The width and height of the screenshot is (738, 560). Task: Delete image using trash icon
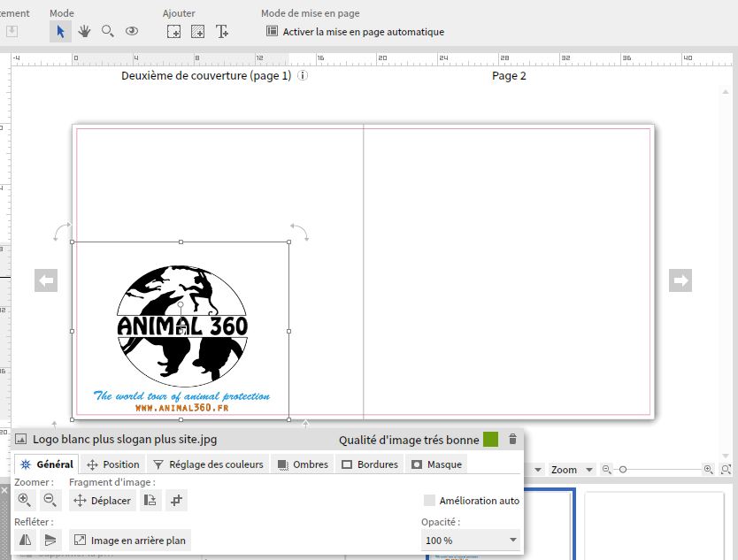point(512,440)
